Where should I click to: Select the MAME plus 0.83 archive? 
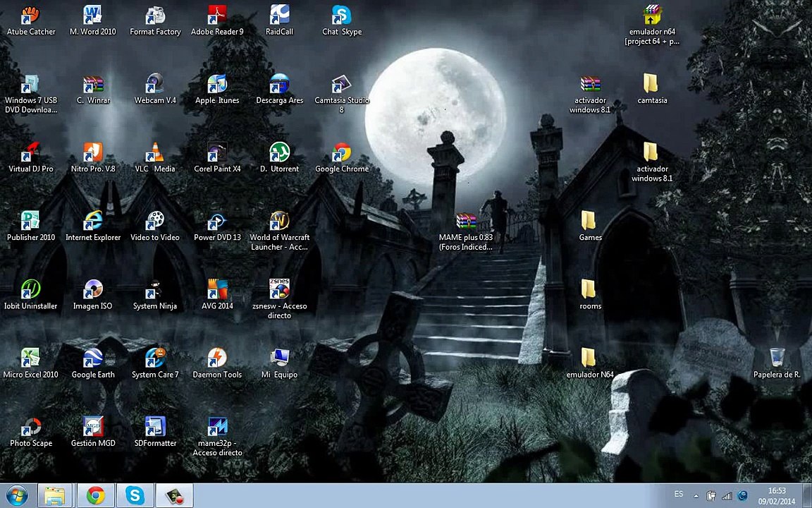pos(466,223)
